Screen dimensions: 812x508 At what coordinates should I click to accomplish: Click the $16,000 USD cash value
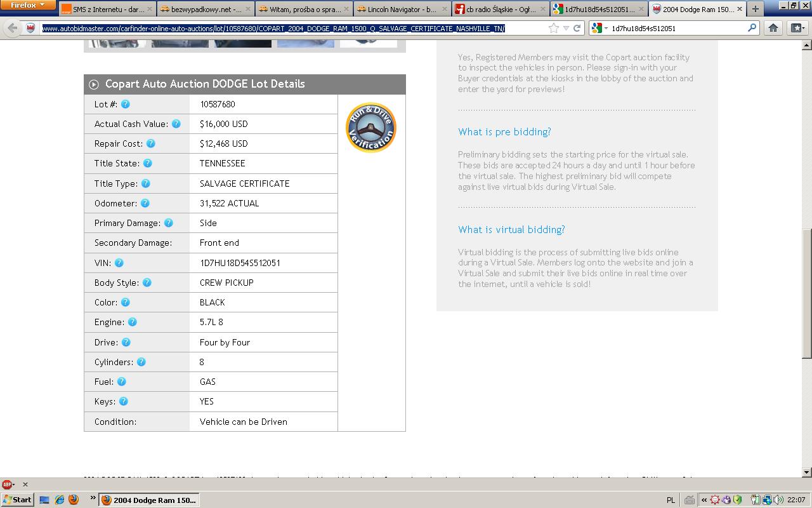point(224,124)
